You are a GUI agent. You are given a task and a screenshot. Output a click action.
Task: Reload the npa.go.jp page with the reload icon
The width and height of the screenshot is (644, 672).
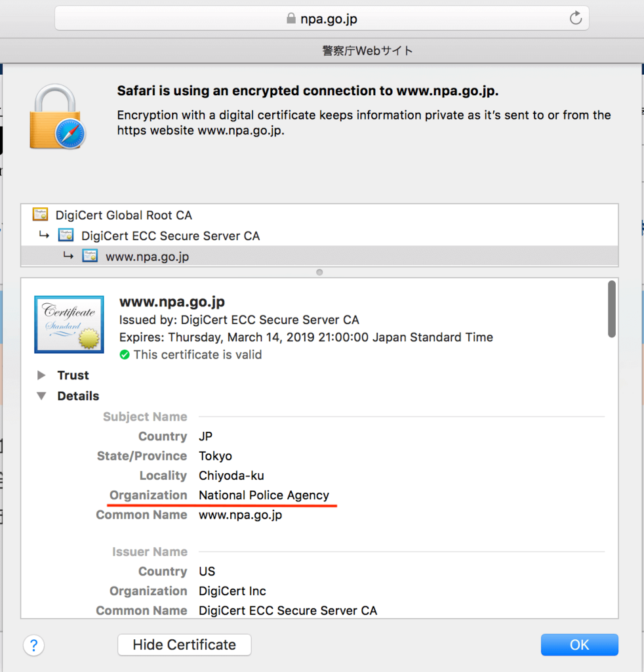coord(576,18)
